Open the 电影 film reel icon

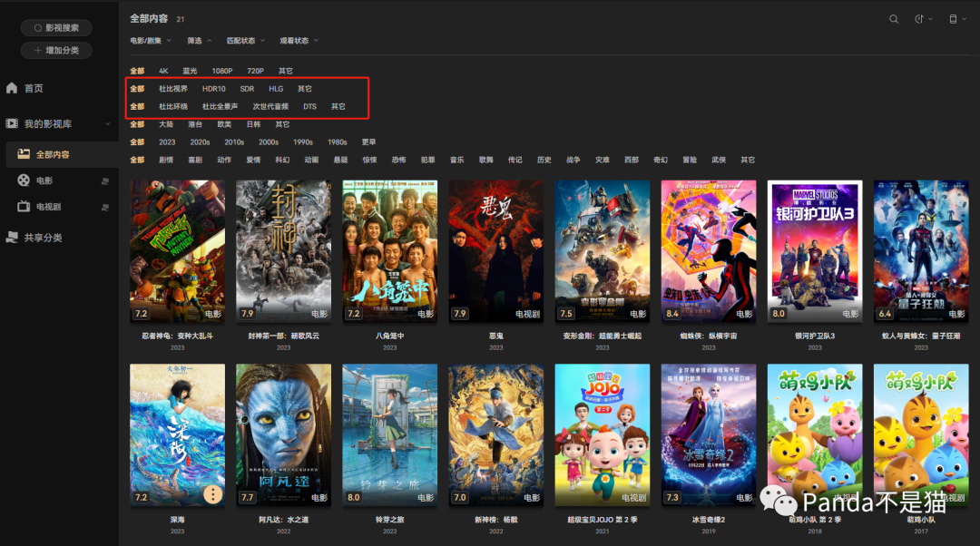click(x=24, y=180)
